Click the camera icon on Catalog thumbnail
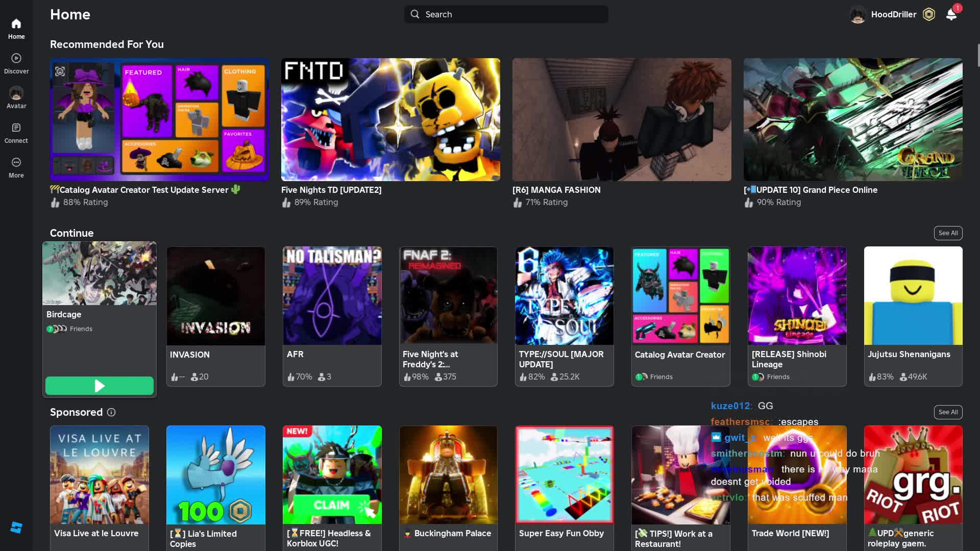The width and height of the screenshot is (980, 551). pyautogui.click(x=60, y=71)
